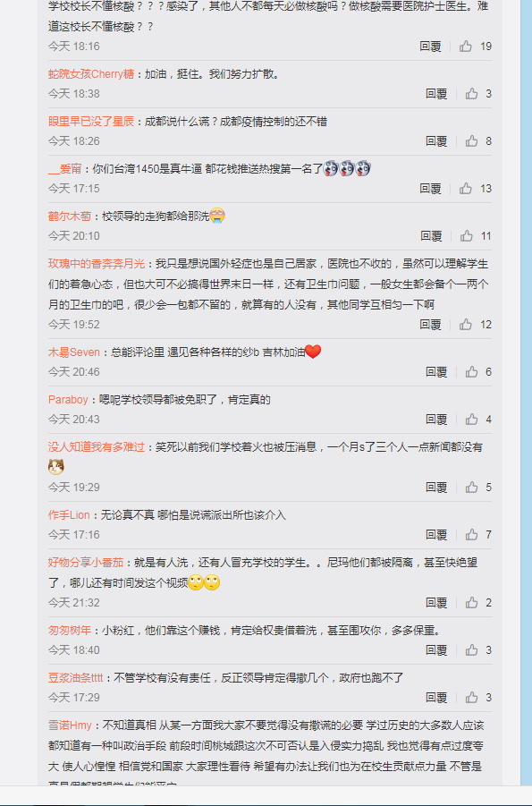Like 鹤尔木萄's comment posted at 20:10

[466, 235]
